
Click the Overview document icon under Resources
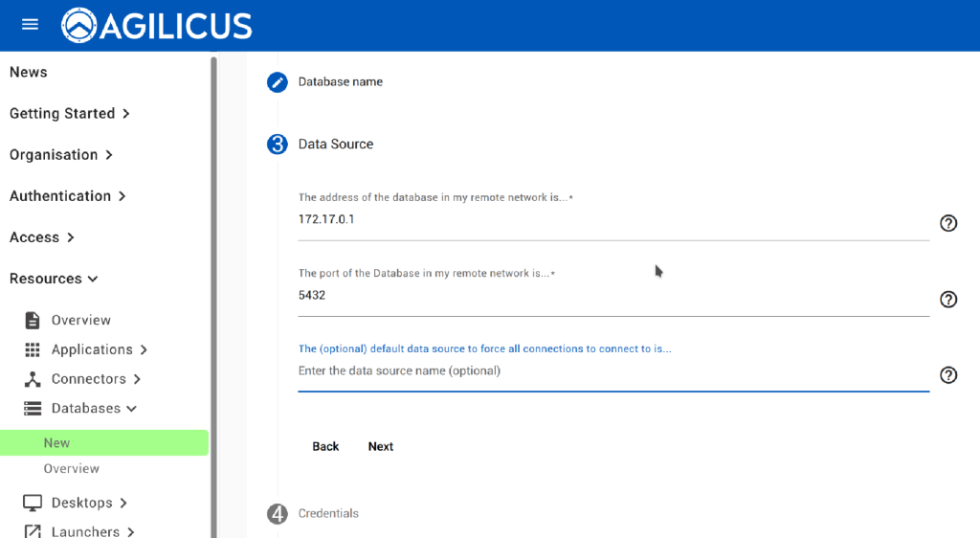tap(33, 320)
